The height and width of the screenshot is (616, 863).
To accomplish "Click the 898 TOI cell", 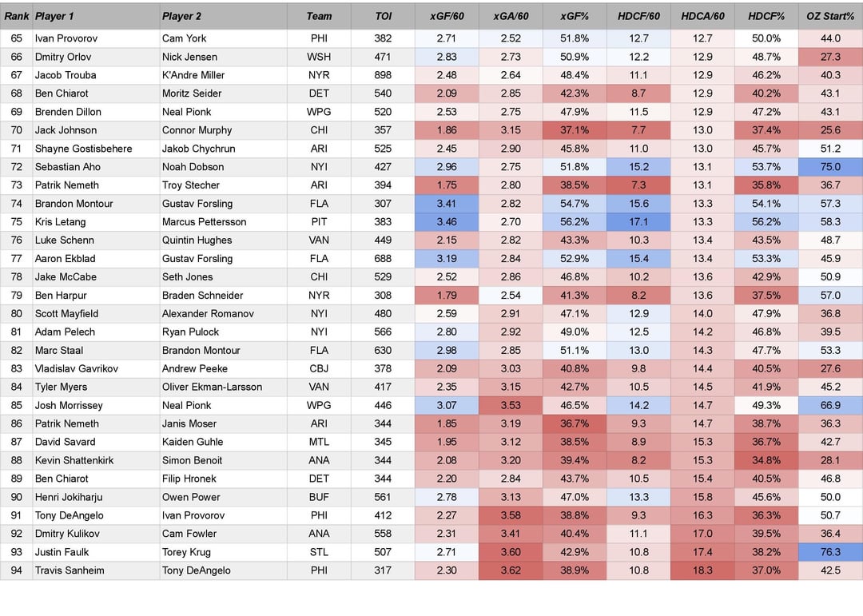I will click(384, 75).
